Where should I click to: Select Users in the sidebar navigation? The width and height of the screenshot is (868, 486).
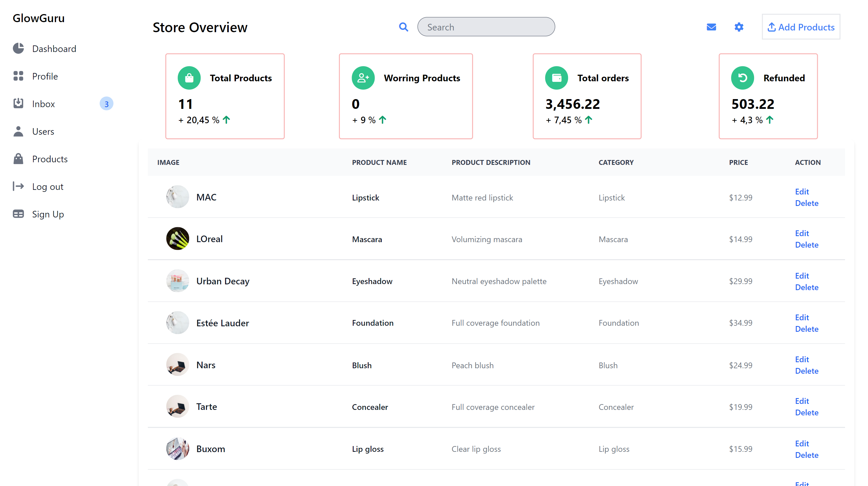pos(43,131)
